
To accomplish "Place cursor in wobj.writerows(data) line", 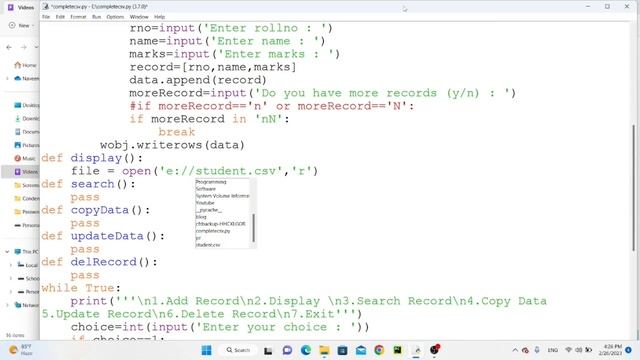I will tap(172, 145).
